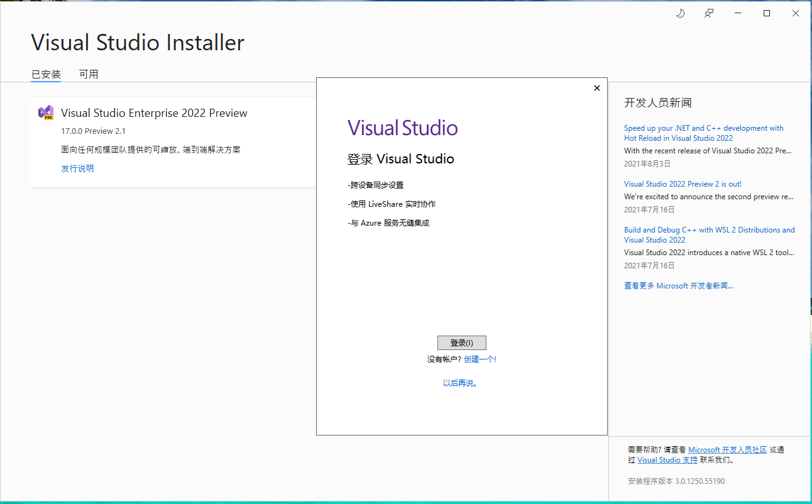
Task: Open the Hot Reload news article link
Action: pos(704,133)
